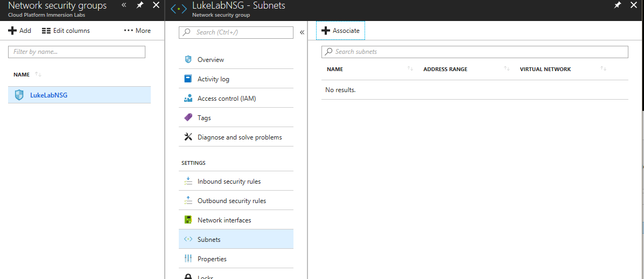Open the Tags menu item
644x279 pixels.
click(236, 117)
